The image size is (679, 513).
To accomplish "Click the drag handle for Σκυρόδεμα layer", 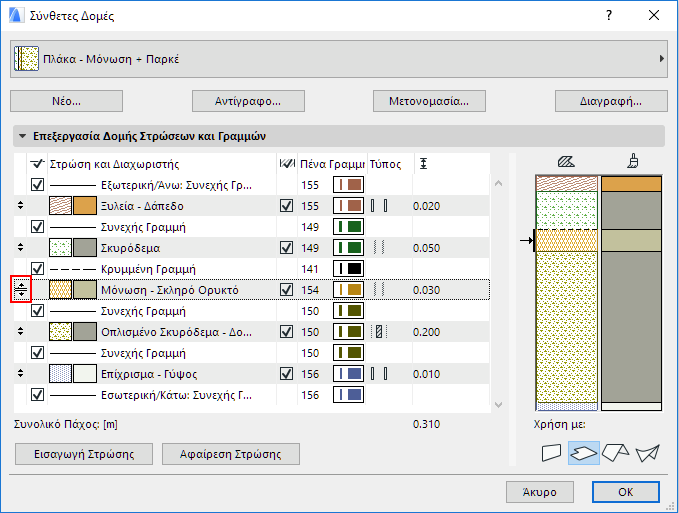I will click(20, 248).
